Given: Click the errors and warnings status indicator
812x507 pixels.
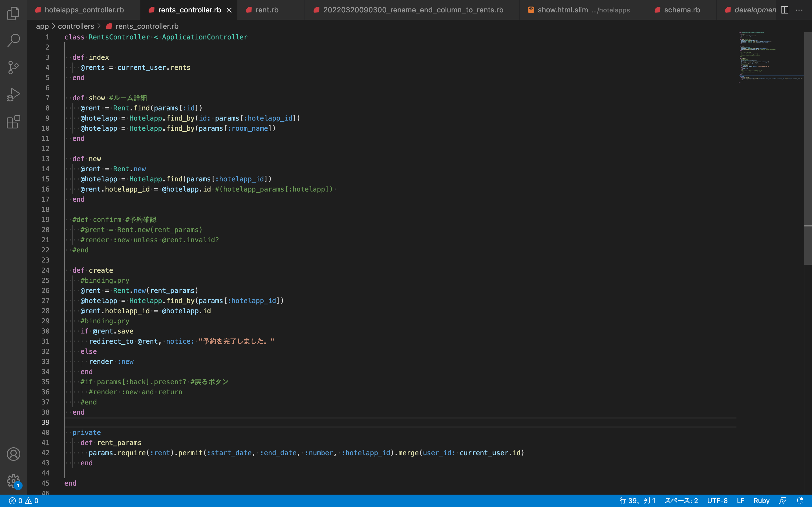Looking at the screenshot, I should 23,501.
